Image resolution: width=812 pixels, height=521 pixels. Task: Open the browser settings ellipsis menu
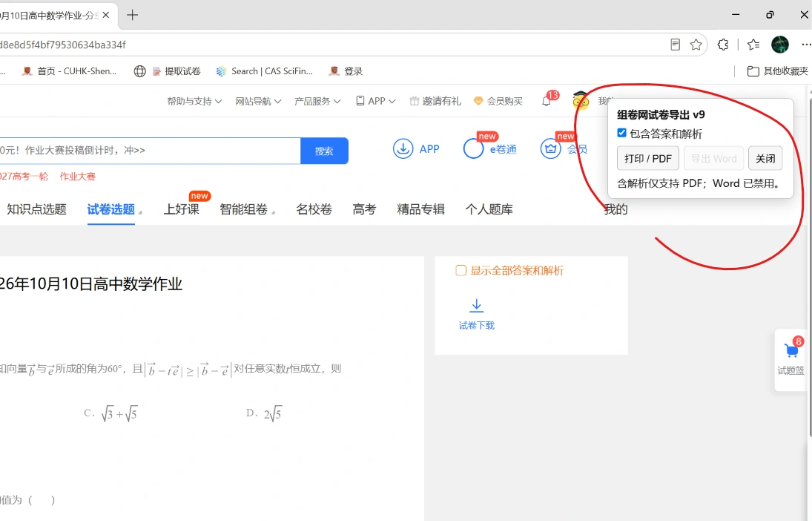point(806,45)
